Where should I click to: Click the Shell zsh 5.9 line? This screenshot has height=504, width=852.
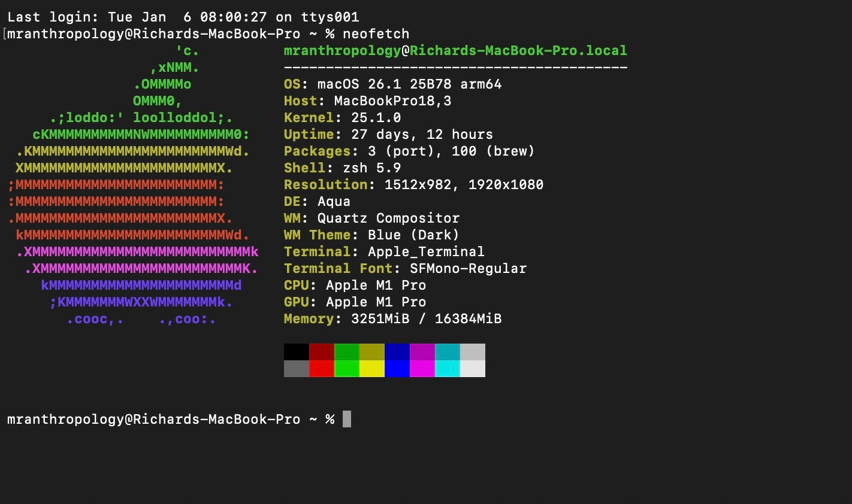(x=342, y=168)
